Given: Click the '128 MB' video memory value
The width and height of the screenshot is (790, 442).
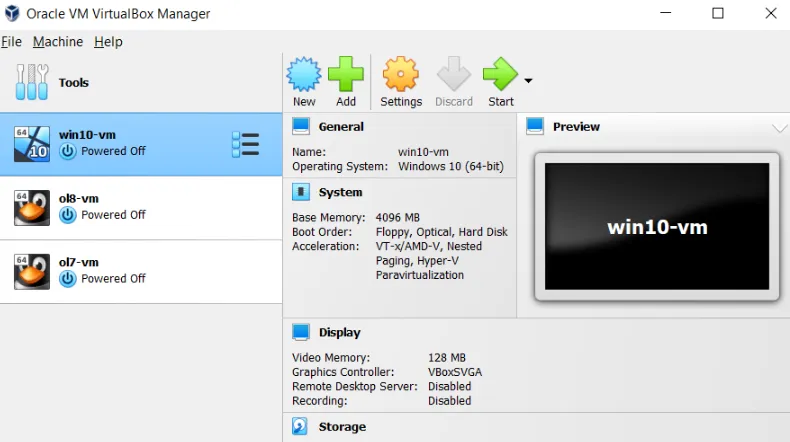Looking at the screenshot, I should [x=447, y=357].
